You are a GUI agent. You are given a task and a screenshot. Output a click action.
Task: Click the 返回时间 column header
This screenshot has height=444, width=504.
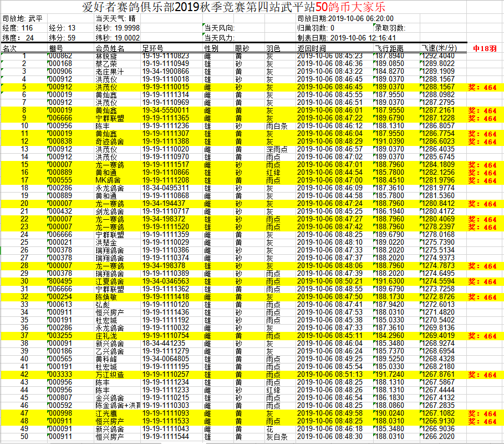pos(312,48)
